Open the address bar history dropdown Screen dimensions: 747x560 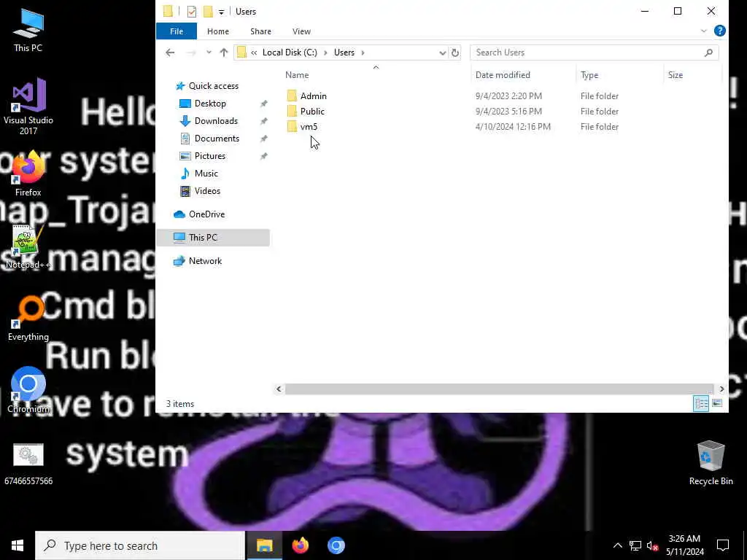tap(442, 52)
